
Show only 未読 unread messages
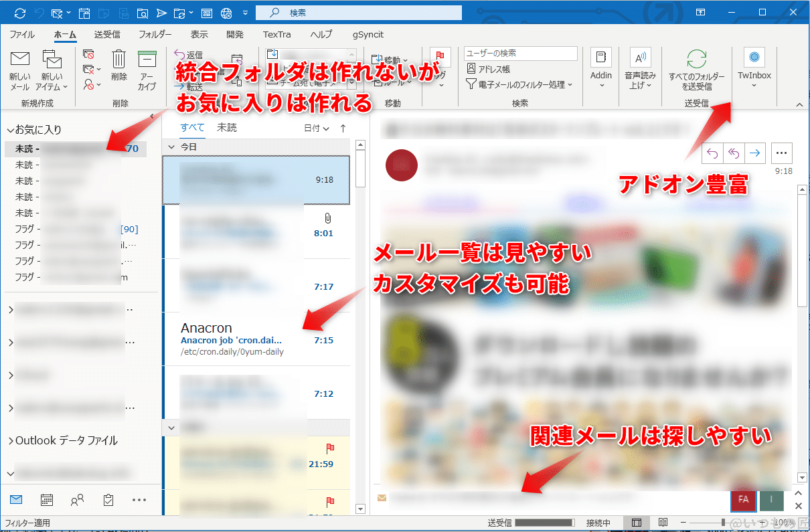pyautogui.click(x=226, y=127)
